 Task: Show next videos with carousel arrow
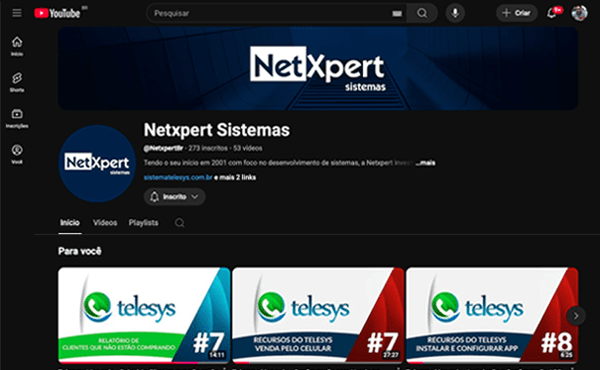coord(576,316)
